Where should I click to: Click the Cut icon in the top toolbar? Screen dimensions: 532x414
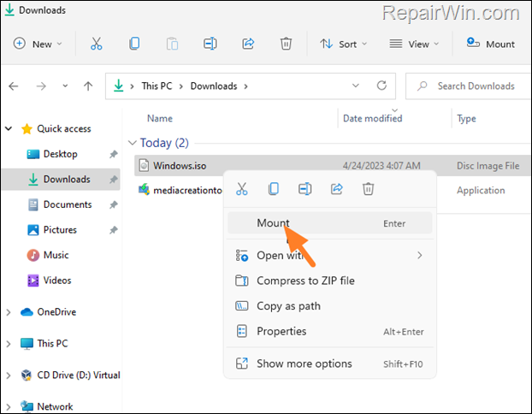click(x=97, y=44)
